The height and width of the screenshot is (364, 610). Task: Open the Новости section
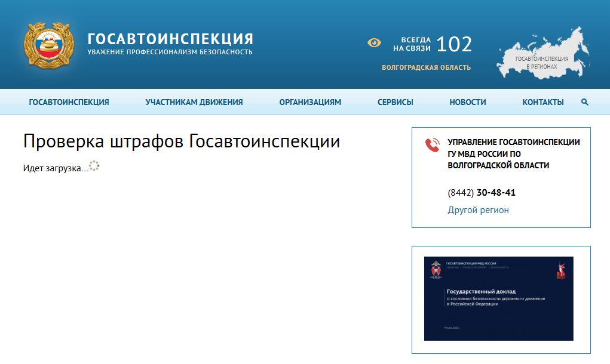pyautogui.click(x=468, y=102)
